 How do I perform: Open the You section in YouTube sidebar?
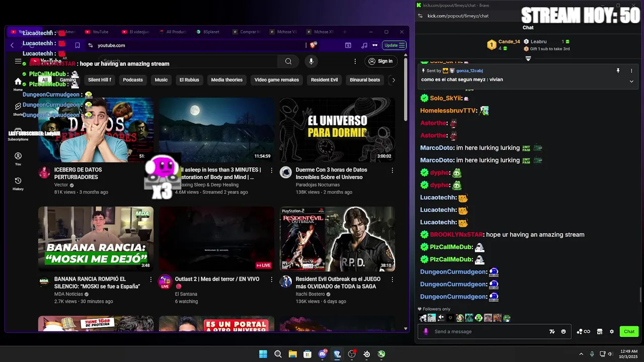[x=18, y=159]
